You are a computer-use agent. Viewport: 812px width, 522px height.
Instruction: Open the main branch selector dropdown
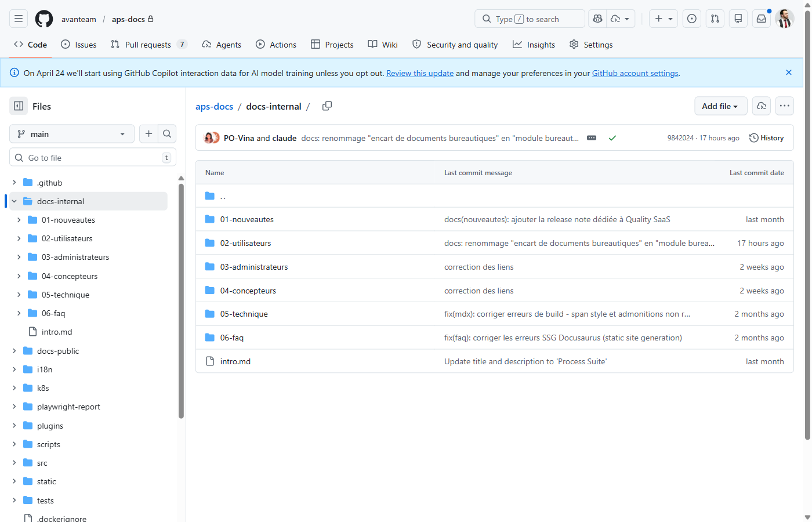[71, 133]
